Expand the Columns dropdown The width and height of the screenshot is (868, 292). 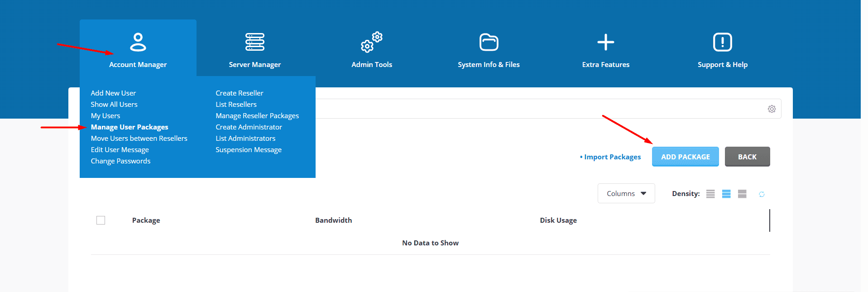[x=626, y=194]
